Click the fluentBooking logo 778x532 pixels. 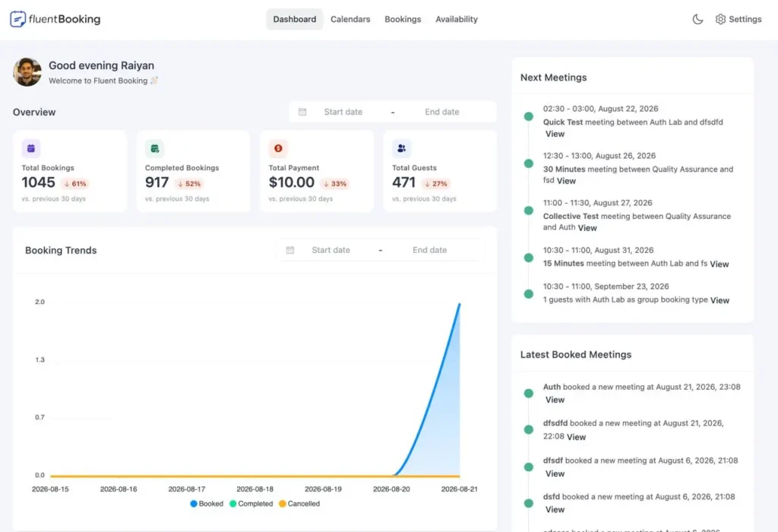55,19
